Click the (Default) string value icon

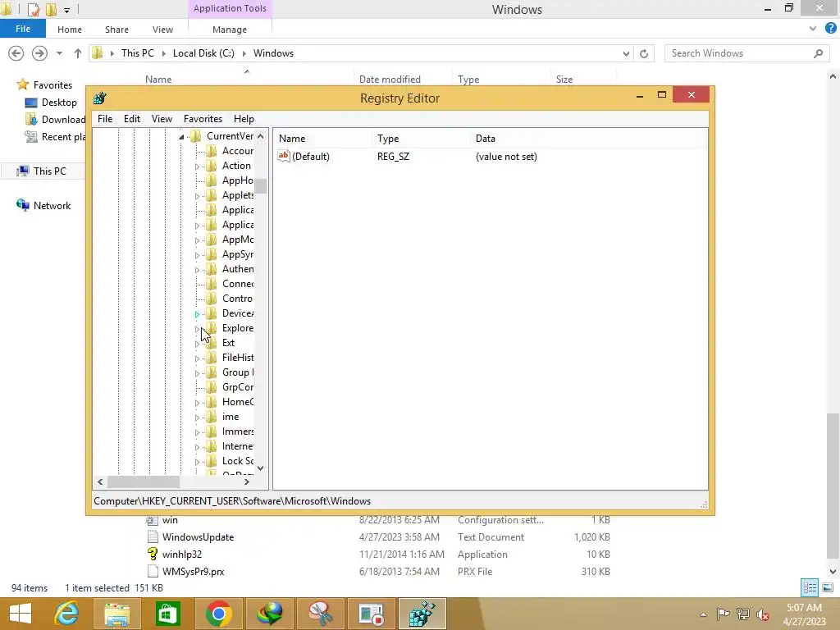click(x=283, y=156)
